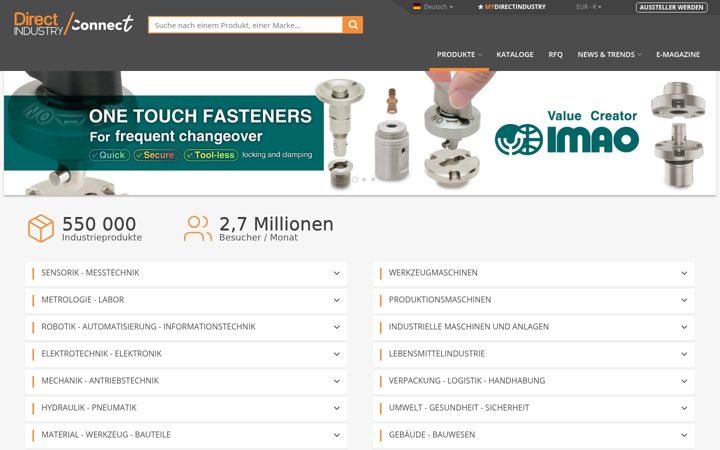
Task: Select the first banner carousel dot
Action: coord(355,180)
